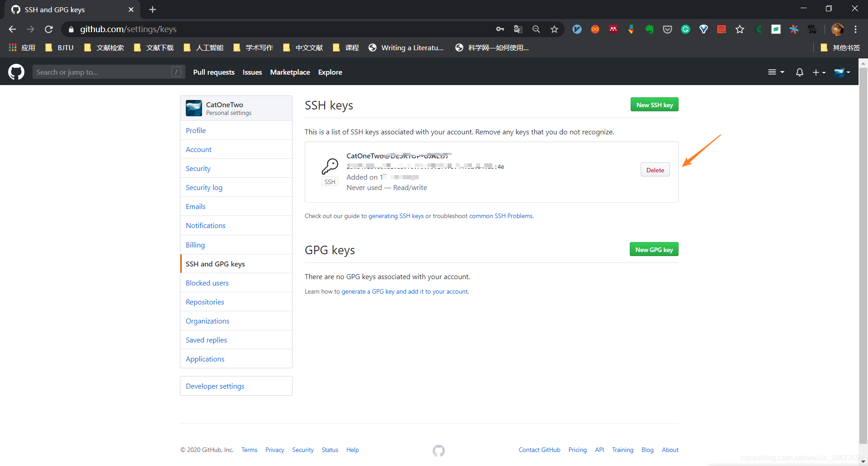Screen dimensions: 868x466
Task: Click the padlock site info icon
Action: point(71,29)
